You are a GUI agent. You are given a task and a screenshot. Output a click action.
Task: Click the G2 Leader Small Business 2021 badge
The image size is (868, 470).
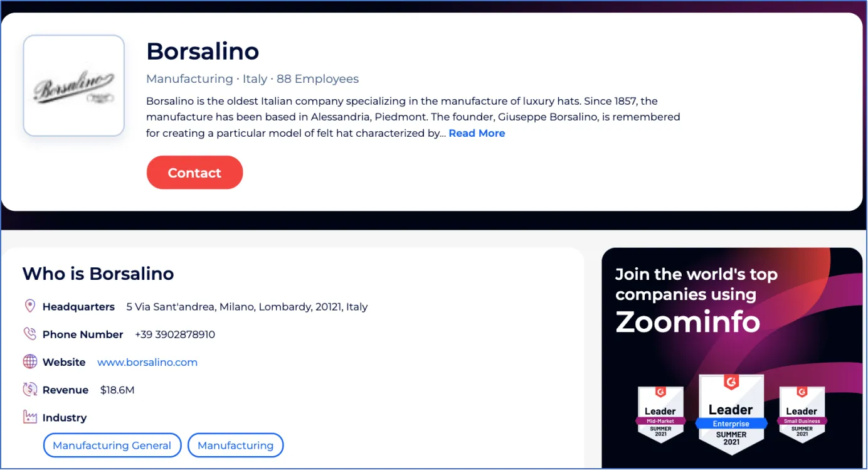pyautogui.click(x=802, y=413)
